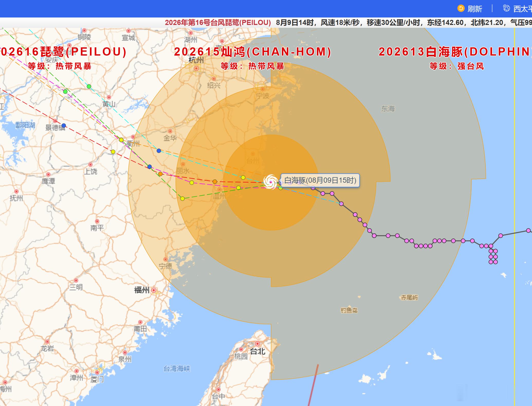Click the 上饶 city marker dot

[90, 164]
